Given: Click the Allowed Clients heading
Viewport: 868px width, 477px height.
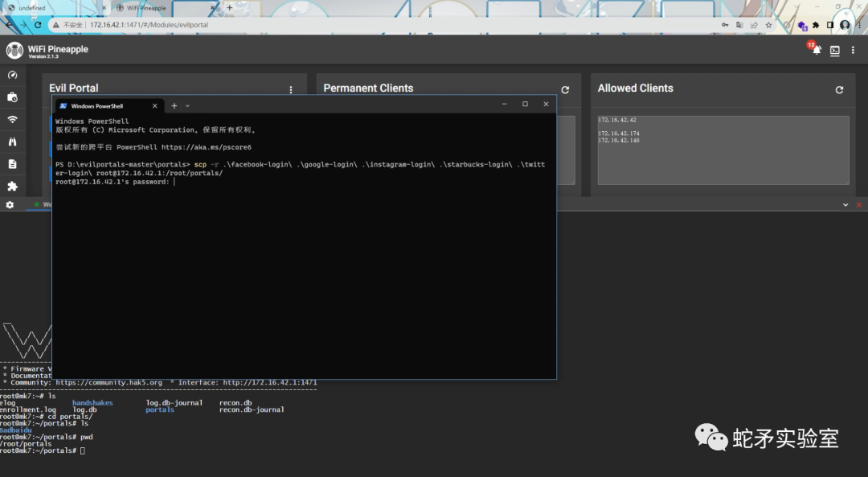Looking at the screenshot, I should 636,88.
